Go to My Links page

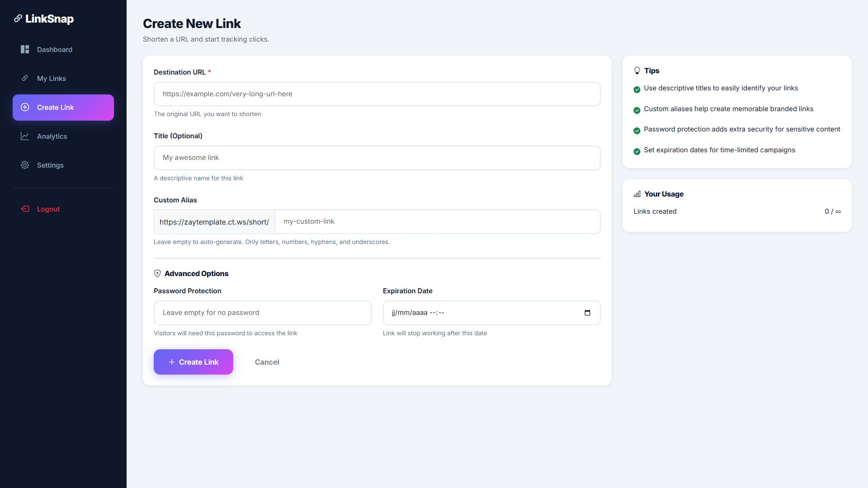tap(52, 79)
